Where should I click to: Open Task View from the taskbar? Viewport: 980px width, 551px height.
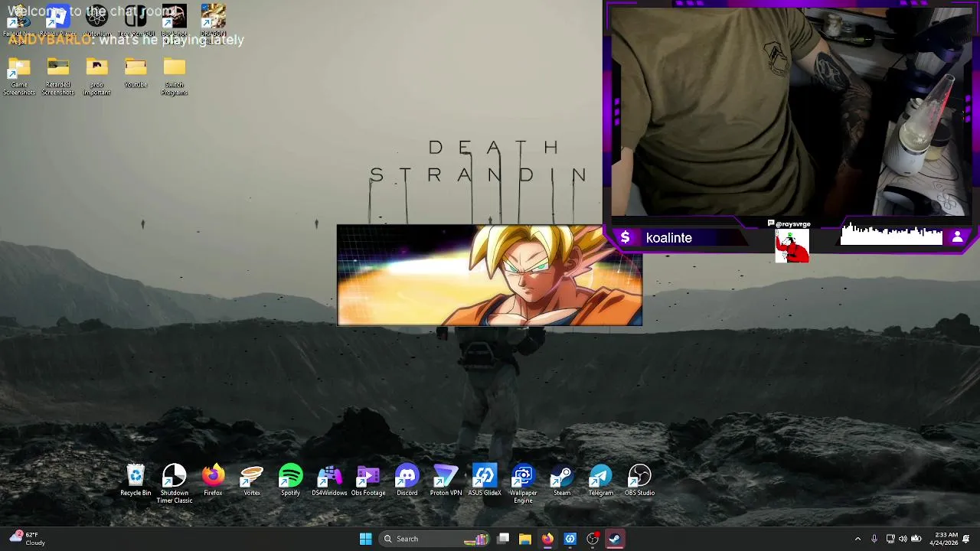pyautogui.click(x=503, y=539)
